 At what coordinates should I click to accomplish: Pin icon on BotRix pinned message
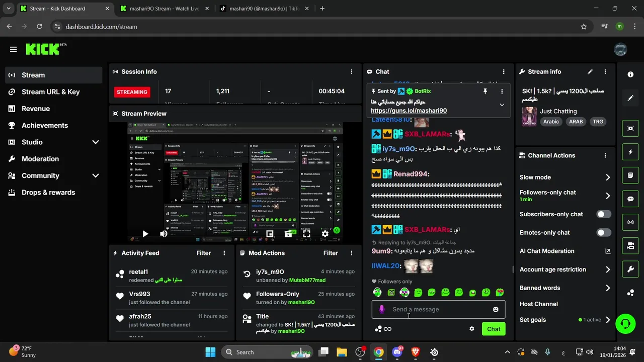pyautogui.click(x=485, y=92)
